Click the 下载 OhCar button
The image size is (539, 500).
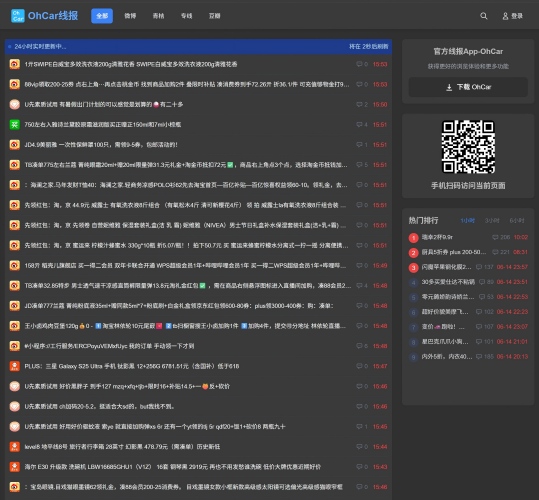click(x=468, y=87)
